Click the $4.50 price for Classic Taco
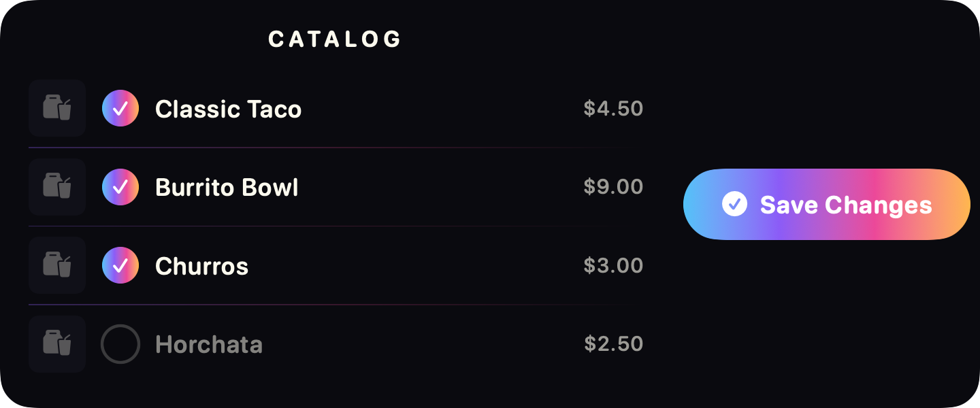 (x=613, y=109)
